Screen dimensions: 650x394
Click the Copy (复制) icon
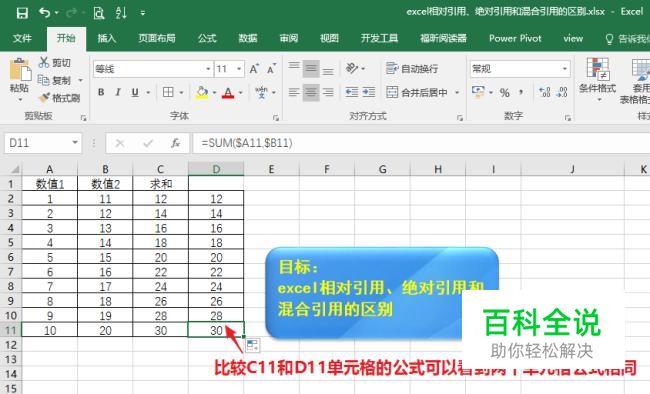pos(44,80)
